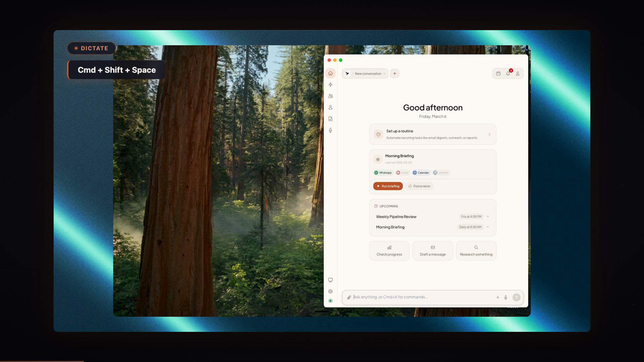Toggle the Gmail source chip
This screenshot has height=362, width=644.
click(x=402, y=173)
